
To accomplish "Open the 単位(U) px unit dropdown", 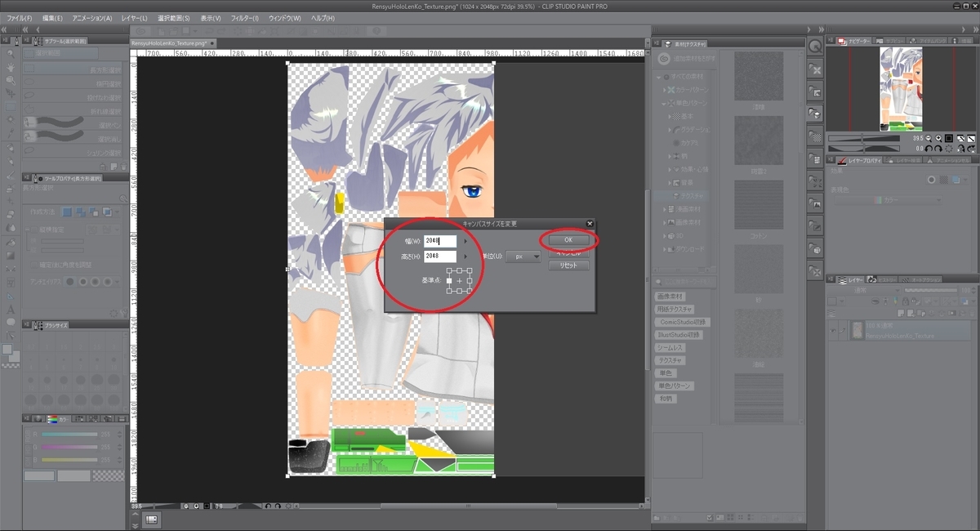I will click(x=523, y=257).
